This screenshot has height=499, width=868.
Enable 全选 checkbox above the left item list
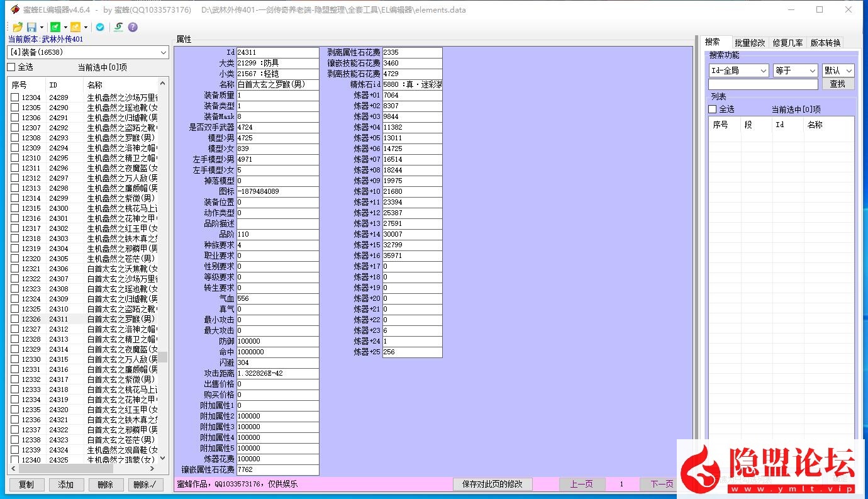pos(11,67)
